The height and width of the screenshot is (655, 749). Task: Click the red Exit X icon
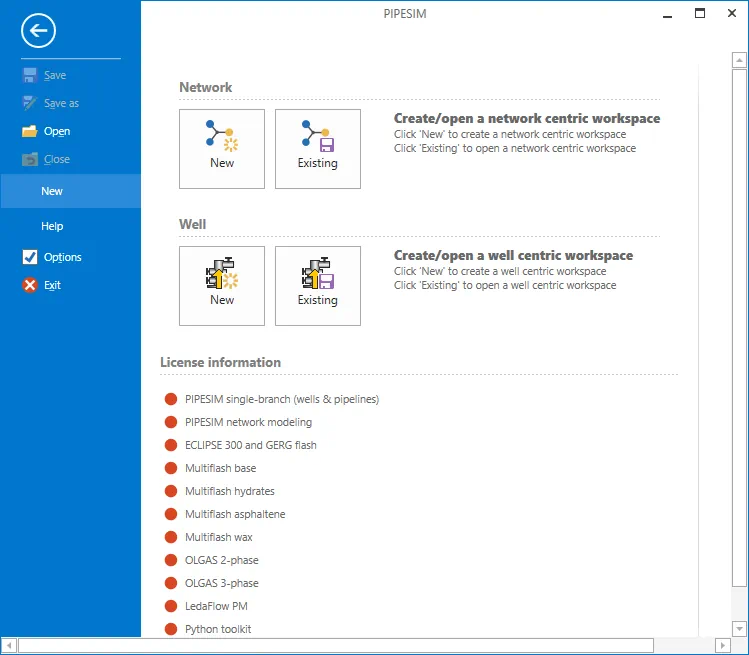point(30,285)
